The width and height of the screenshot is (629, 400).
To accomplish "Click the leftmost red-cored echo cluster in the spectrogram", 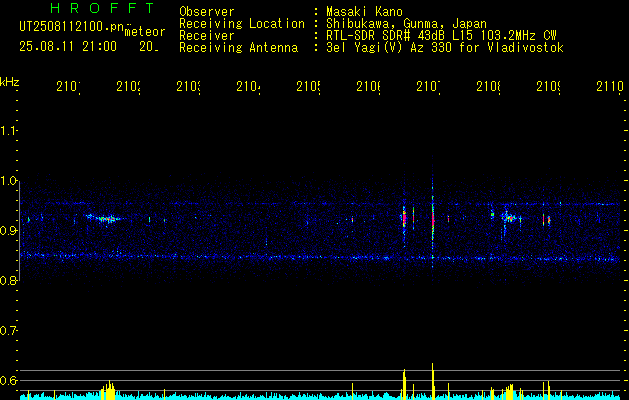I will [x=105, y=219].
